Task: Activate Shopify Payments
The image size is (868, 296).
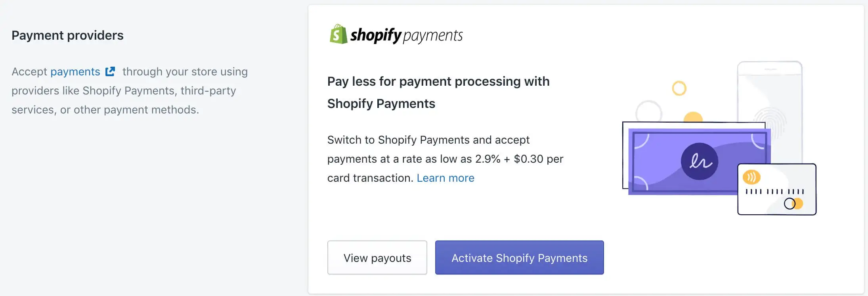Action: pyautogui.click(x=519, y=258)
